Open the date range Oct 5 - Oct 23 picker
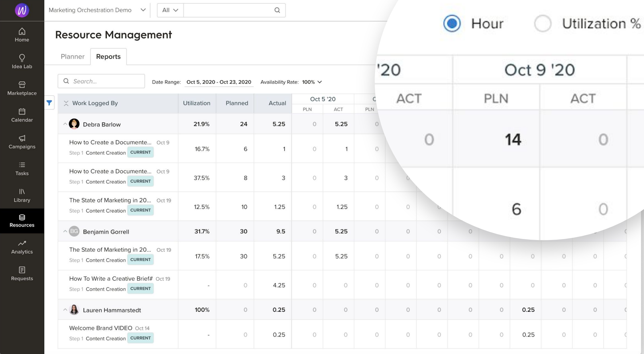Screen dimensions: 644x354 click(219, 82)
